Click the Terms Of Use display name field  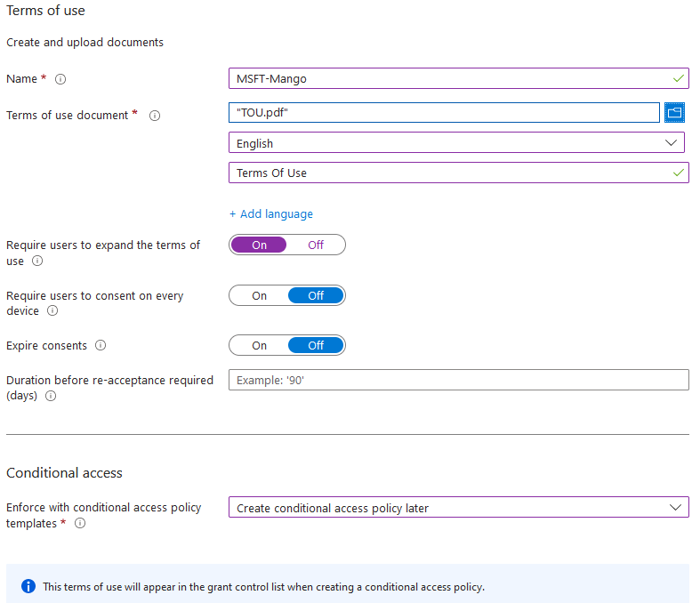point(449,173)
